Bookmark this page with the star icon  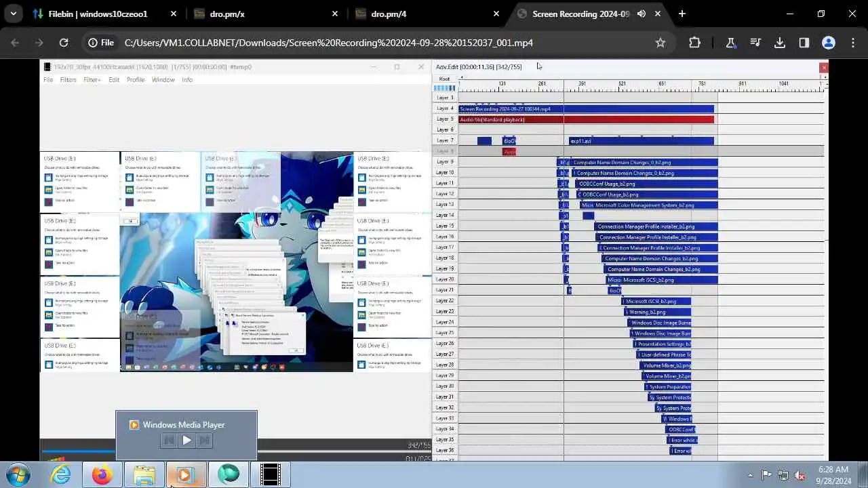660,43
